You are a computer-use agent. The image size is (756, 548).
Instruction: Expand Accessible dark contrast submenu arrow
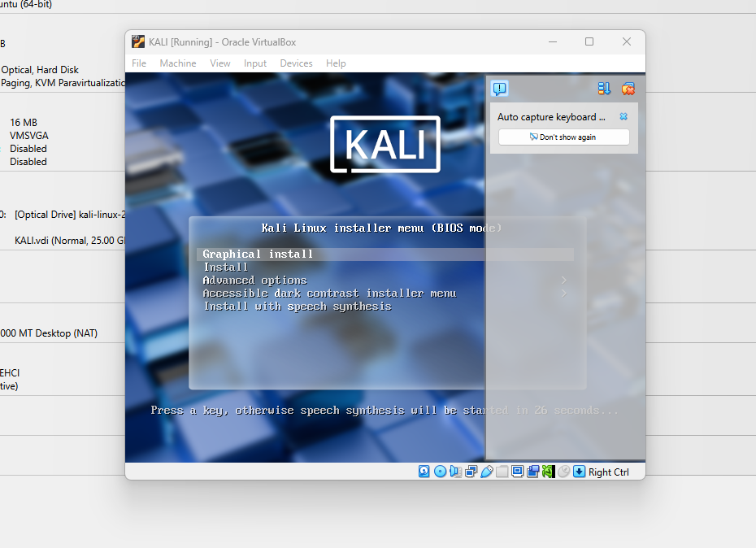[x=563, y=294]
